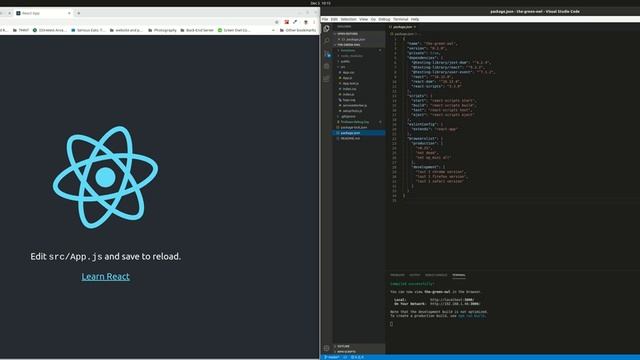Click the eyedropper extension icon in Chrome toolbar
640x360 pixels.
point(295,22)
